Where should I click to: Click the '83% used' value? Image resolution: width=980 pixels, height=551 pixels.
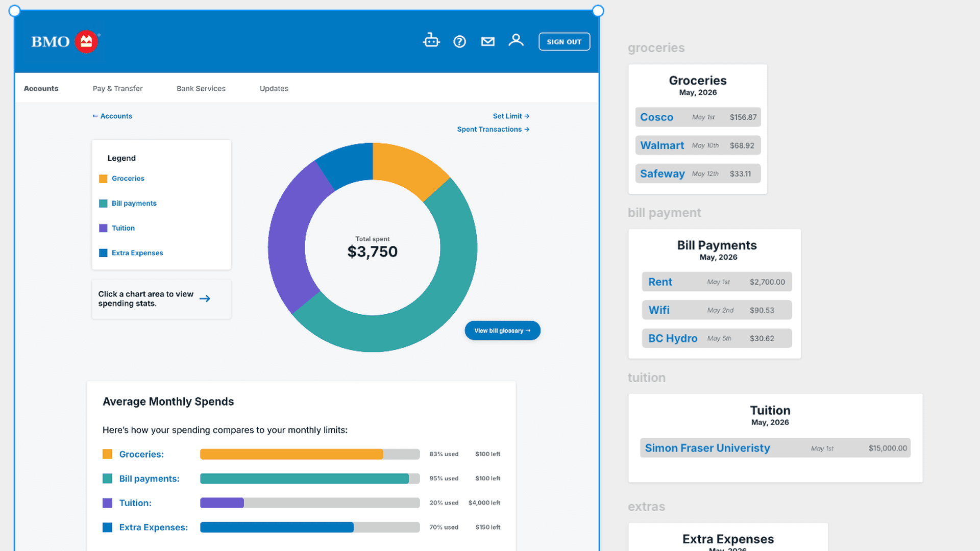(x=444, y=454)
